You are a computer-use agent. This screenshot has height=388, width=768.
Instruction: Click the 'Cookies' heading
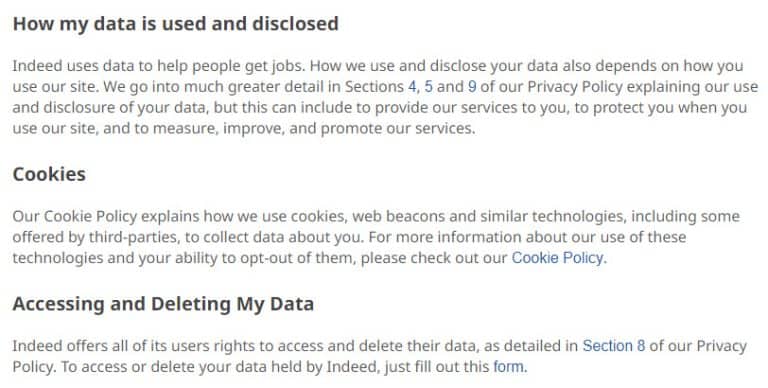[x=49, y=174]
